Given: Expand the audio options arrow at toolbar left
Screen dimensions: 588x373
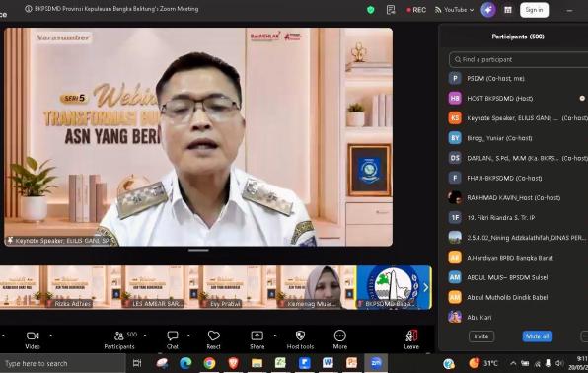Looking at the screenshot, I should pos(3,336).
